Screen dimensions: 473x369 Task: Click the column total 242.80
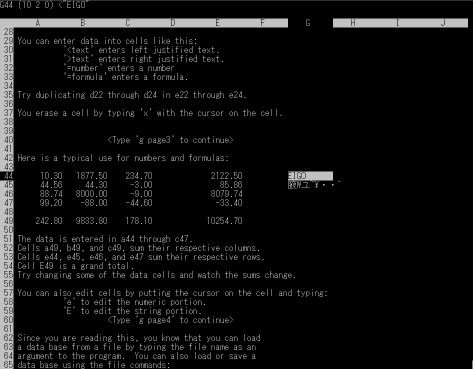[x=49, y=221]
